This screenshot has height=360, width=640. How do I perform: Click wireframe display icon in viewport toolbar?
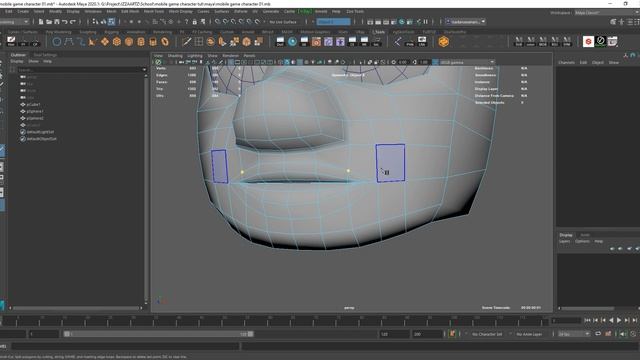coord(280,62)
